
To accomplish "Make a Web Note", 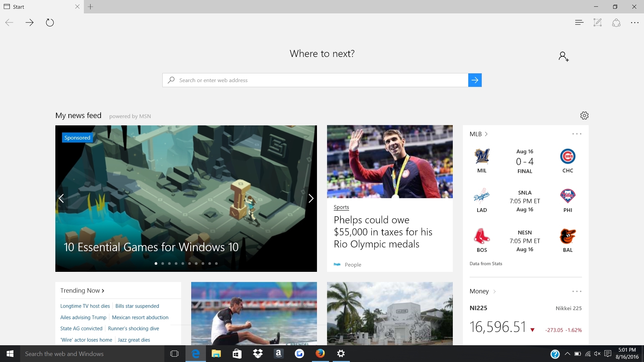I will 597,22.
